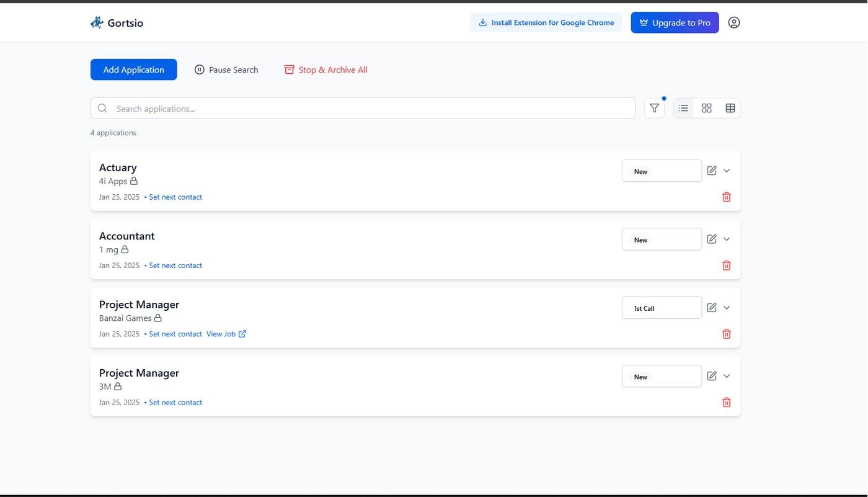This screenshot has height=497, width=868.
Task: Delete the Actuary application with trash icon
Action: coord(726,197)
